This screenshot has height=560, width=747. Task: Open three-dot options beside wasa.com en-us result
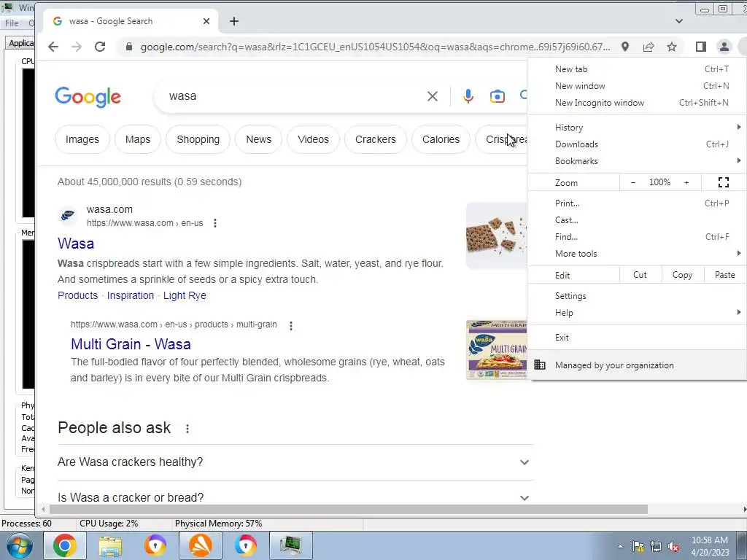pos(215,223)
